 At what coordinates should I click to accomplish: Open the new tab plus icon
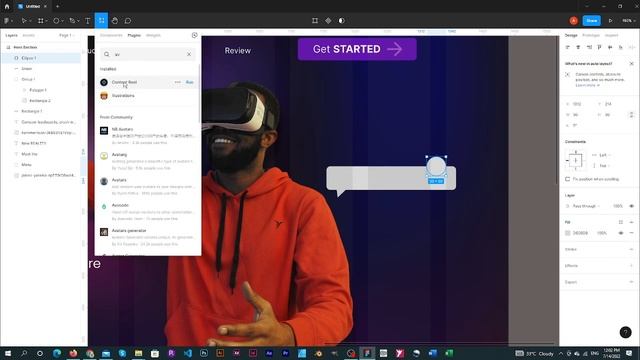(x=58, y=7)
